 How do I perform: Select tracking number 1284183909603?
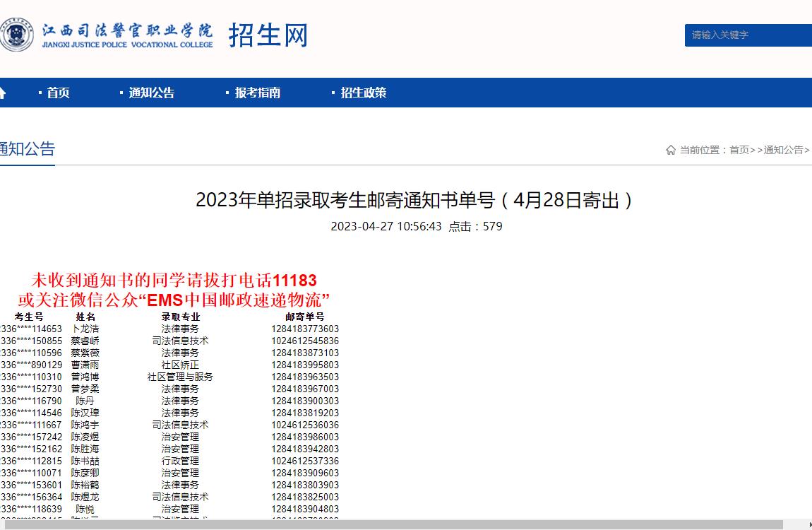click(x=305, y=473)
